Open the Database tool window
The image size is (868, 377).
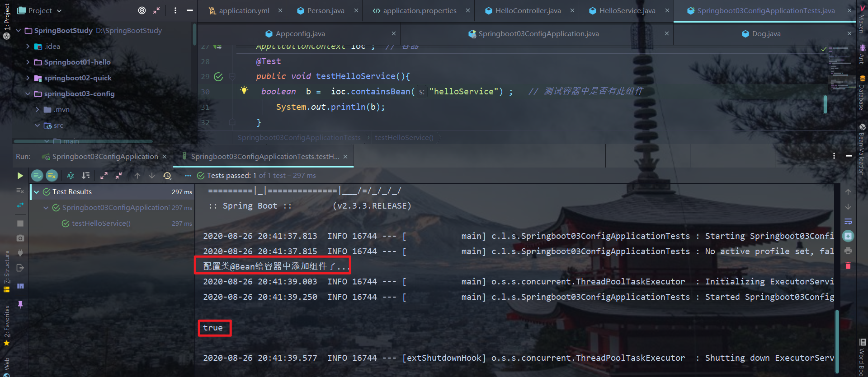click(x=862, y=93)
